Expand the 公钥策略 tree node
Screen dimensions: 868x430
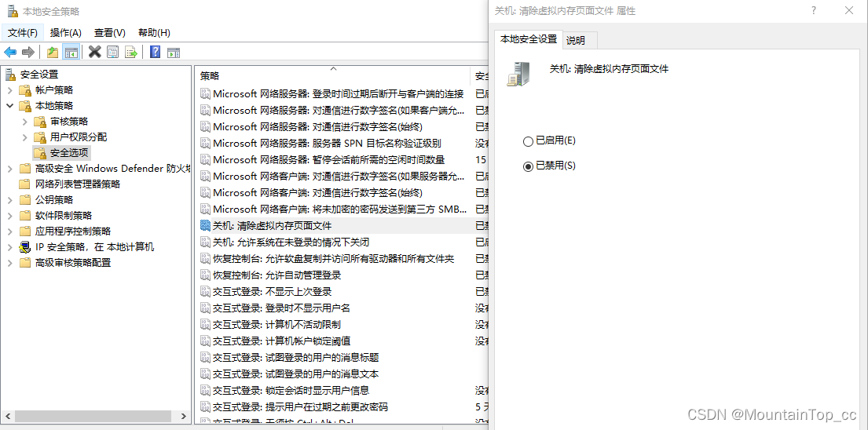[10, 199]
